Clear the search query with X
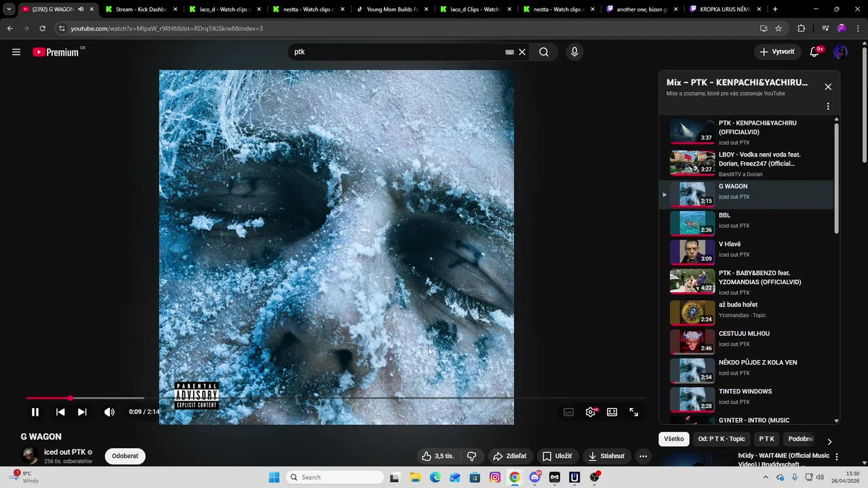The height and width of the screenshot is (488, 868). [x=522, y=52]
